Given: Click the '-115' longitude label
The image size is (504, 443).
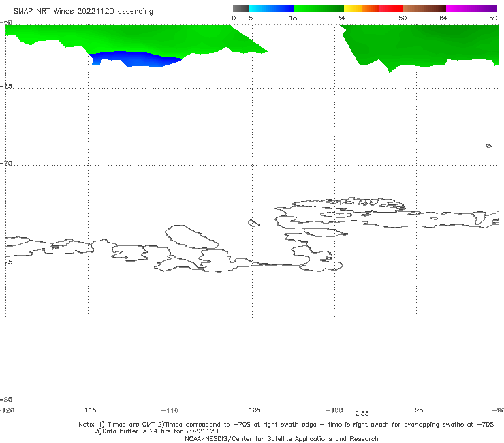Looking at the screenshot, I should tap(88, 410).
